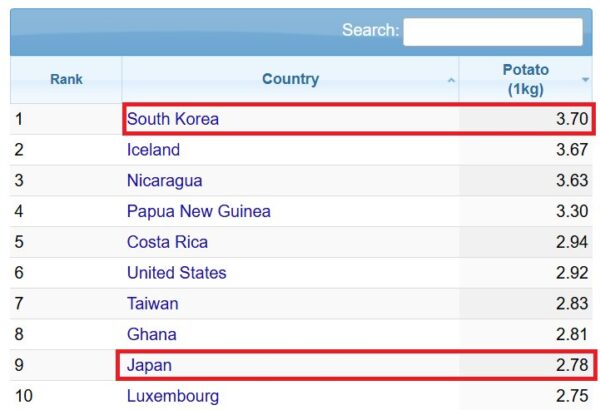Click the Search label text
Viewport: 600px width, 410px height.
coord(370,30)
